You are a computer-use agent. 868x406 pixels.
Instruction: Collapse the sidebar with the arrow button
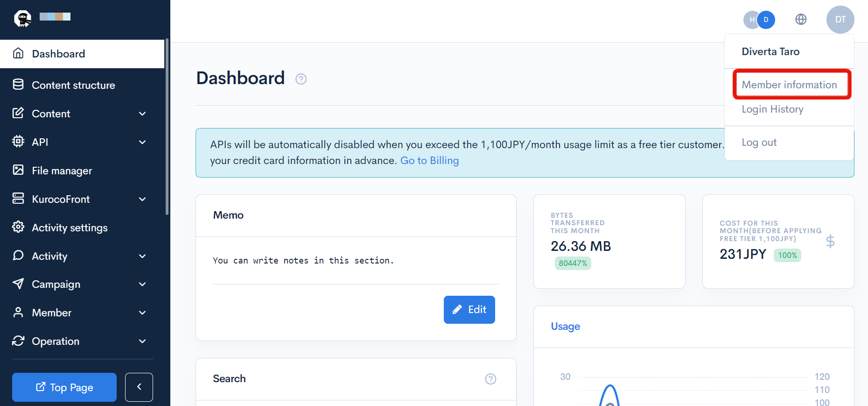(139, 387)
